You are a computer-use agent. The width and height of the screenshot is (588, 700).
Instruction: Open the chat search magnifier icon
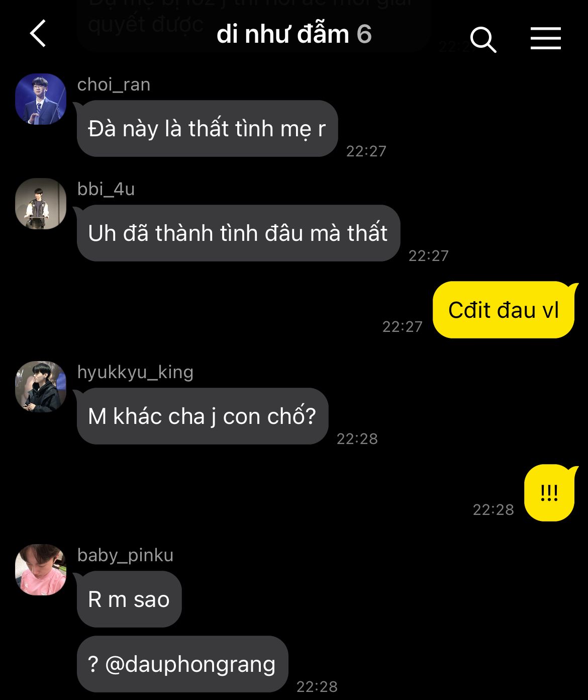(483, 39)
